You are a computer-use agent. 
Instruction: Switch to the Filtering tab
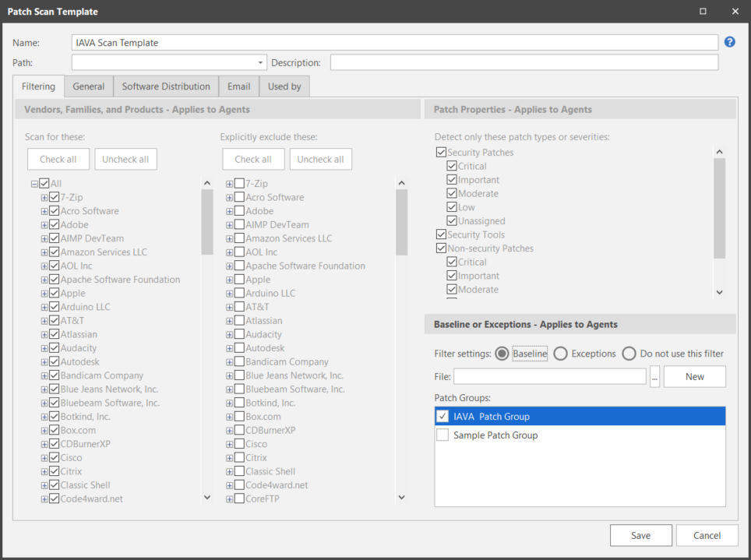pos(38,86)
